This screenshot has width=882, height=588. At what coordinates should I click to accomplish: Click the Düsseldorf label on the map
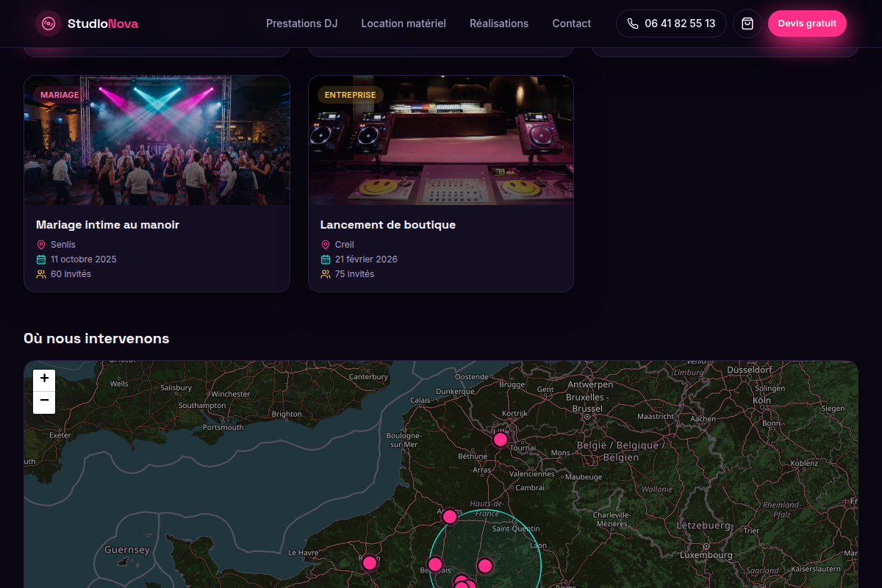[x=750, y=370]
